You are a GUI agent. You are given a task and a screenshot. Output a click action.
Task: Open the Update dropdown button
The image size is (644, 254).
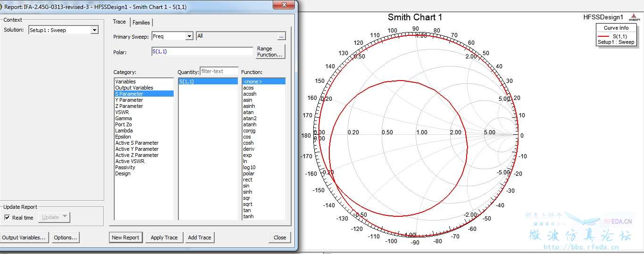tap(54, 217)
